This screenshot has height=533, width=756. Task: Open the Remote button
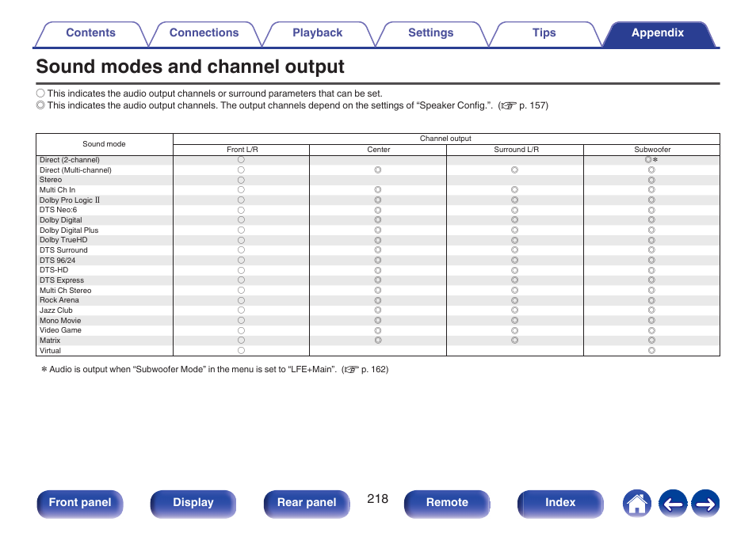pyautogui.click(x=447, y=504)
